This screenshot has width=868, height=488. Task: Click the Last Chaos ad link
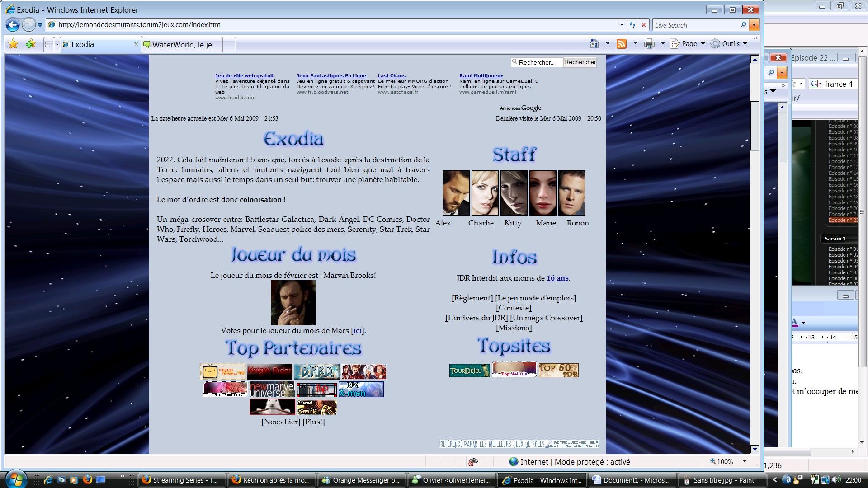(x=392, y=76)
